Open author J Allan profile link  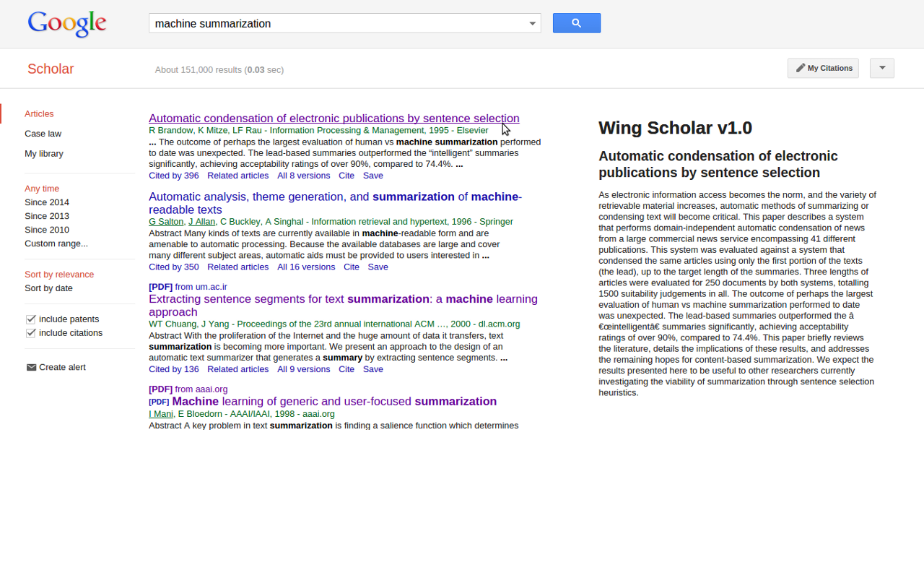[x=201, y=222]
